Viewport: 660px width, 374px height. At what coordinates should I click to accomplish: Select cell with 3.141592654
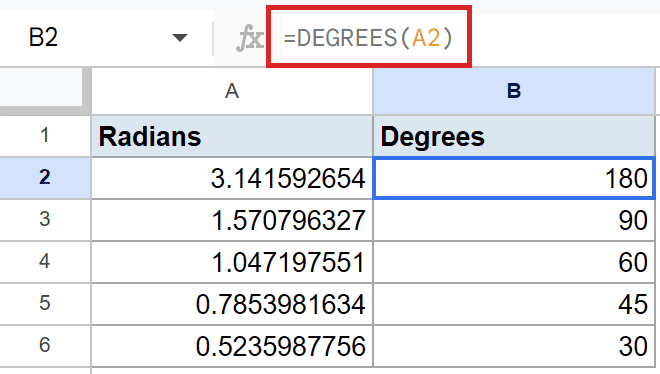232,178
